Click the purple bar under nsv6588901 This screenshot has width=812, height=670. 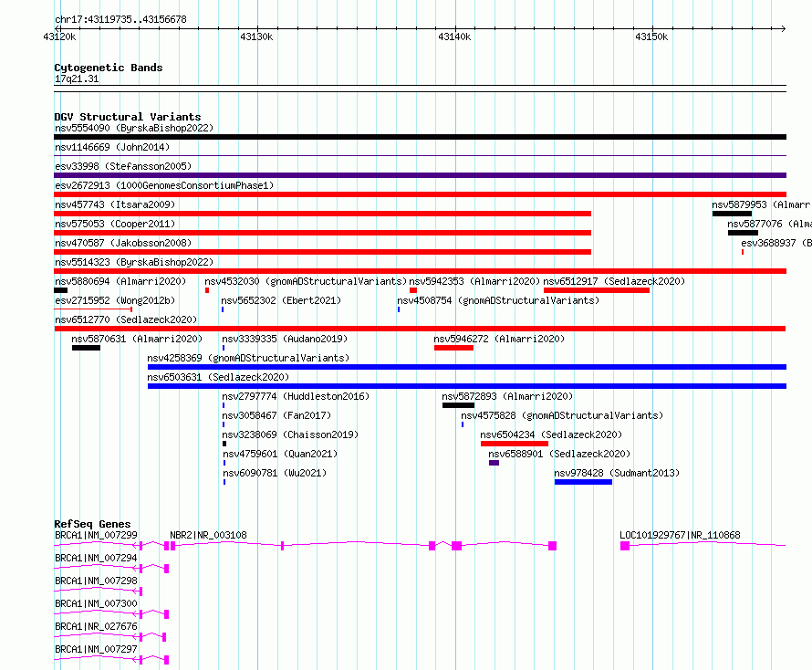click(494, 463)
